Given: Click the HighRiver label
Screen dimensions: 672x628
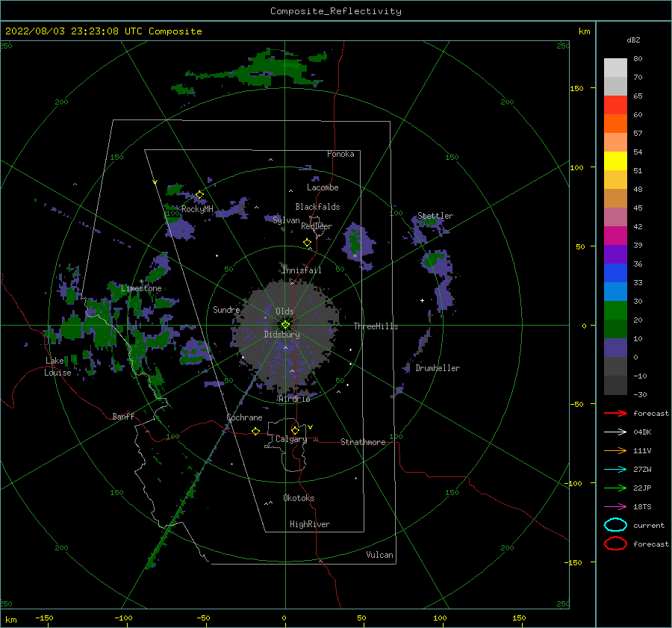Looking at the screenshot, I should pos(310,524).
